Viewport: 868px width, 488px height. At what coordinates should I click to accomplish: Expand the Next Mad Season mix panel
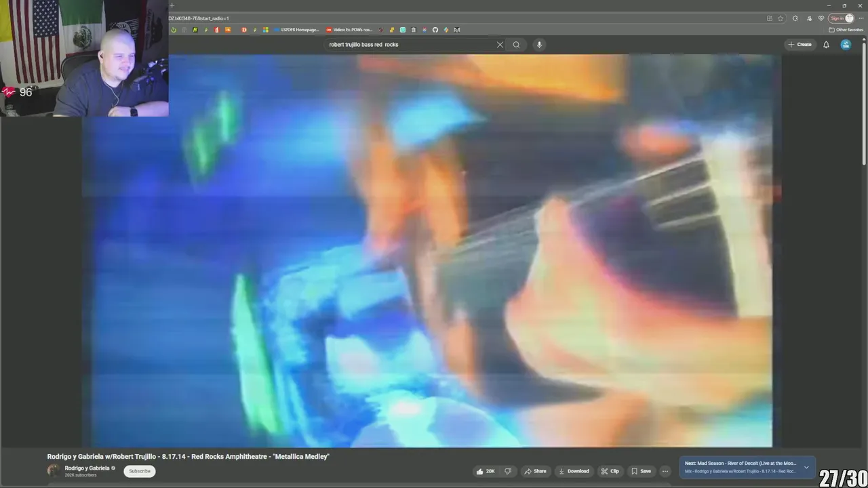click(806, 467)
